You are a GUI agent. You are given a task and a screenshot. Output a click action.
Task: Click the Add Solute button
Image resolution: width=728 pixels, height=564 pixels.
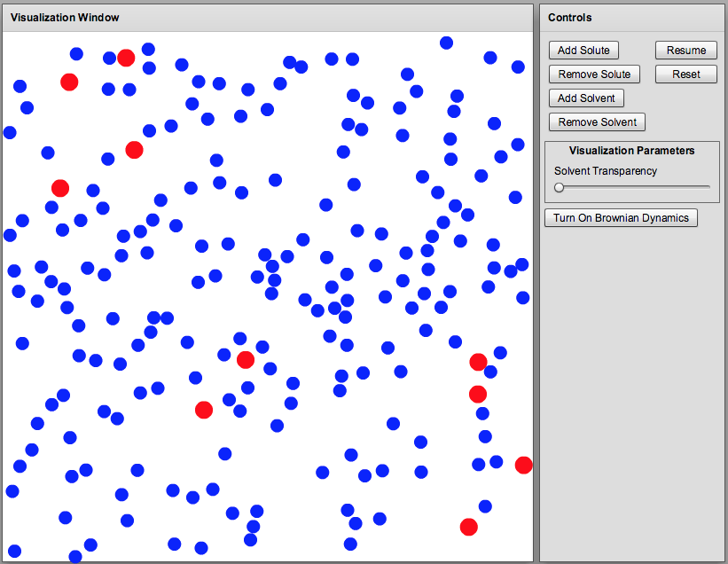pos(583,50)
